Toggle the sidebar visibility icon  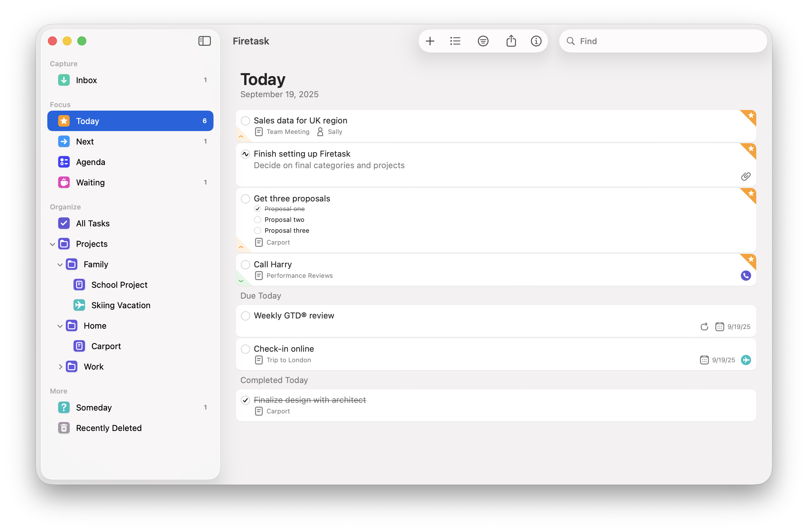[204, 41]
